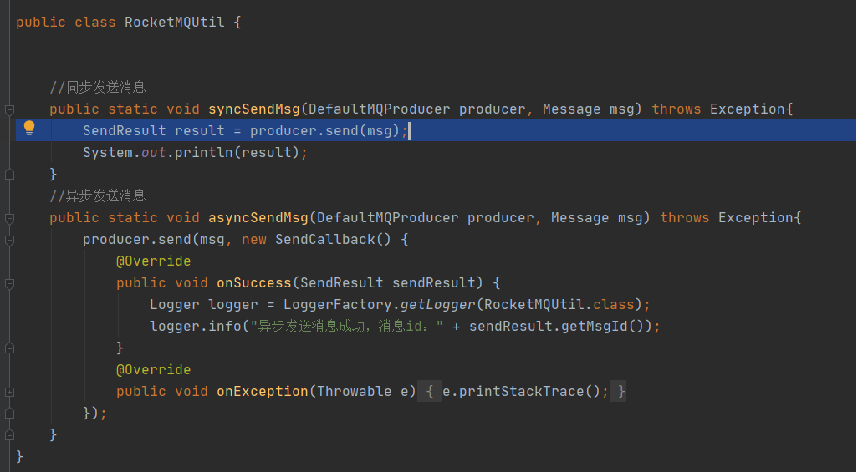868x472 pixels.
Task: Click fold-end marker at asyncSendMsg closing brace
Action: point(9,435)
